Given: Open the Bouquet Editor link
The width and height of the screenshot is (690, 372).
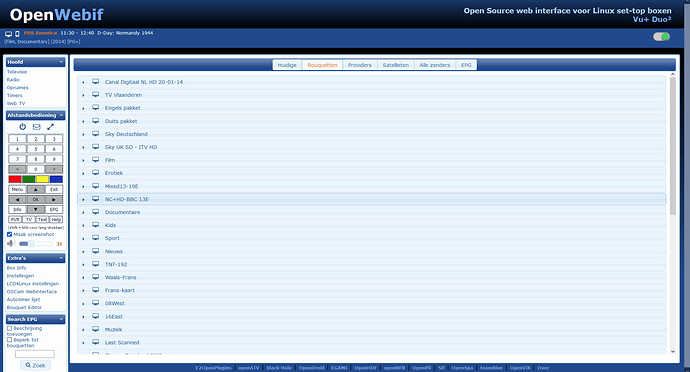Looking at the screenshot, I should [24, 307].
